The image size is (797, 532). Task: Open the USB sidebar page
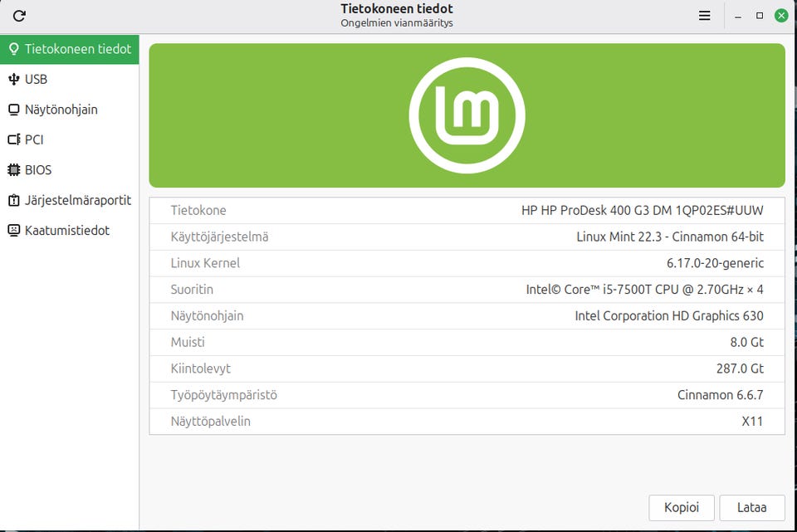[70, 80]
